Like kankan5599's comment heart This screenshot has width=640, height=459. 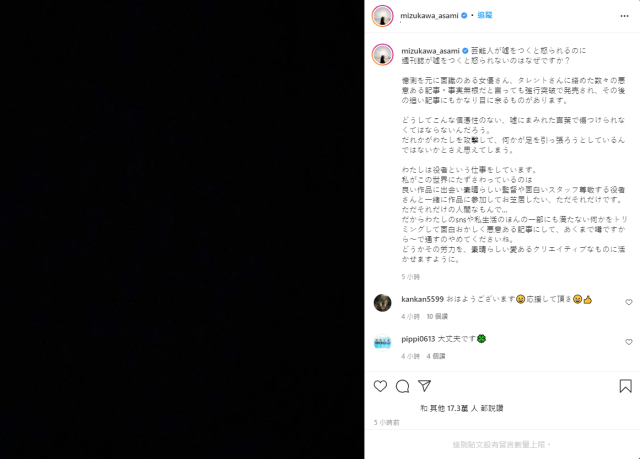pos(629,302)
